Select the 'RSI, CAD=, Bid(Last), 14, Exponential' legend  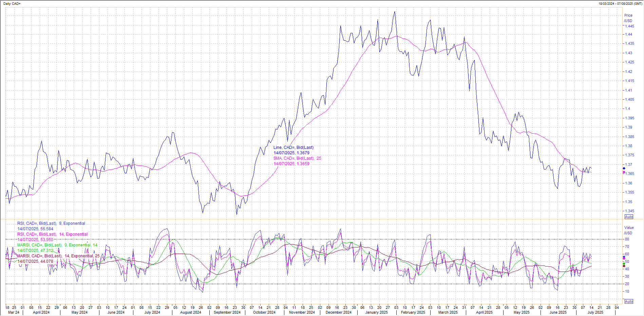coord(52,234)
